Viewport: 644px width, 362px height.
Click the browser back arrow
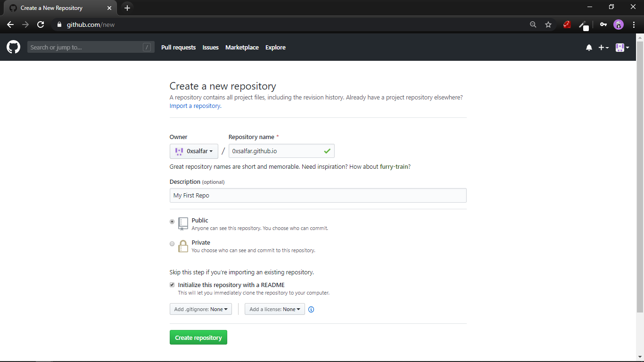10,25
